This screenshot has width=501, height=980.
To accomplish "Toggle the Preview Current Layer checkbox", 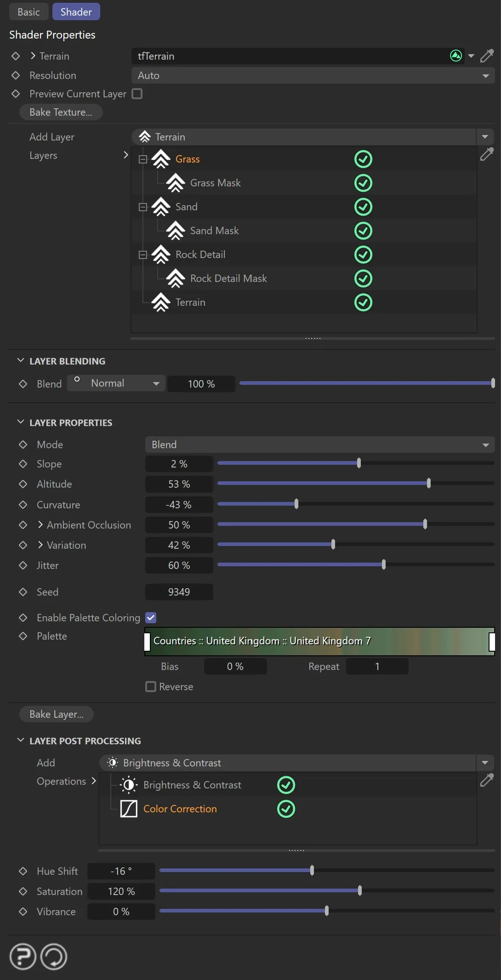I will tap(137, 94).
